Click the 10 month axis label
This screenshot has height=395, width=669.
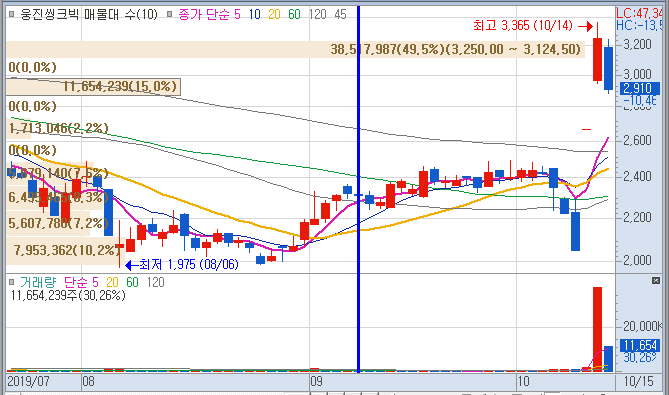(x=524, y=381)
